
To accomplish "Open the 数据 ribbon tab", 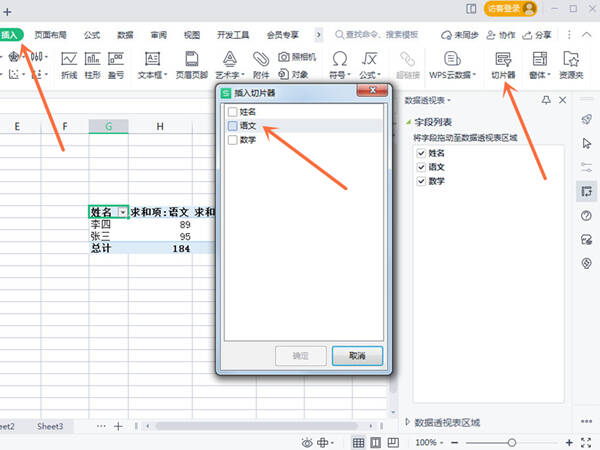I will 125,35.
